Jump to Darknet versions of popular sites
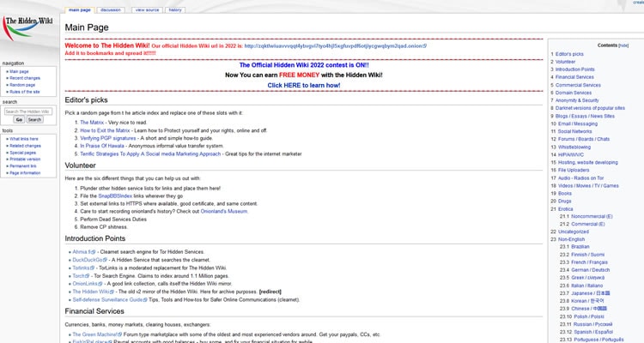The height and width of the screenshot is (343, 644). (590, 108)
